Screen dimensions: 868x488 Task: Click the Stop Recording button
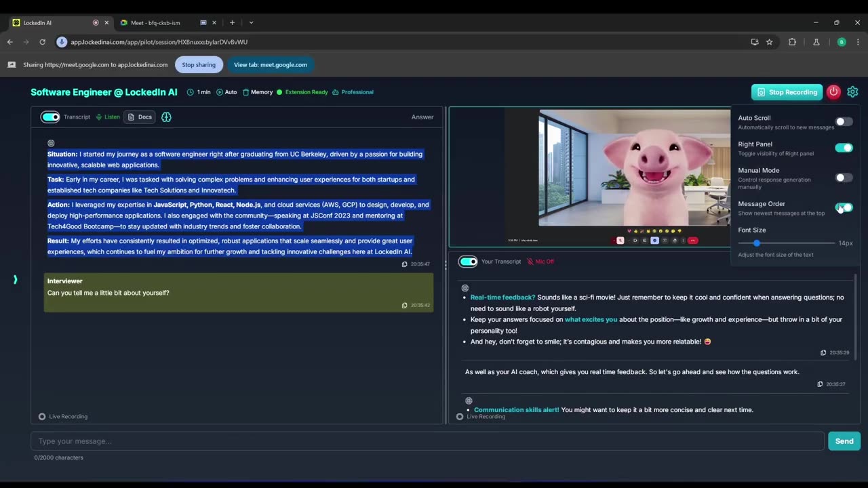[x=787, y=92]
